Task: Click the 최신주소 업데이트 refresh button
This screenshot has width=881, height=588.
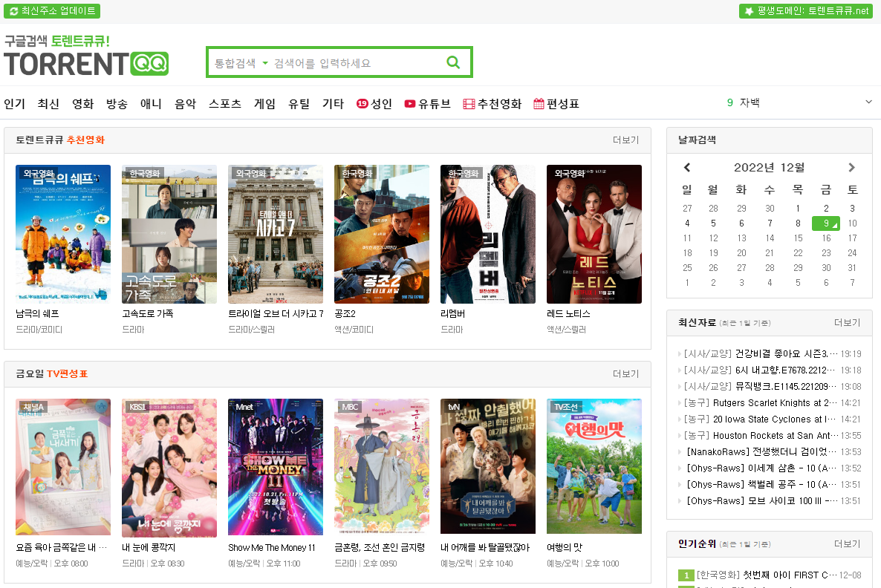Action: pos(52,11)
